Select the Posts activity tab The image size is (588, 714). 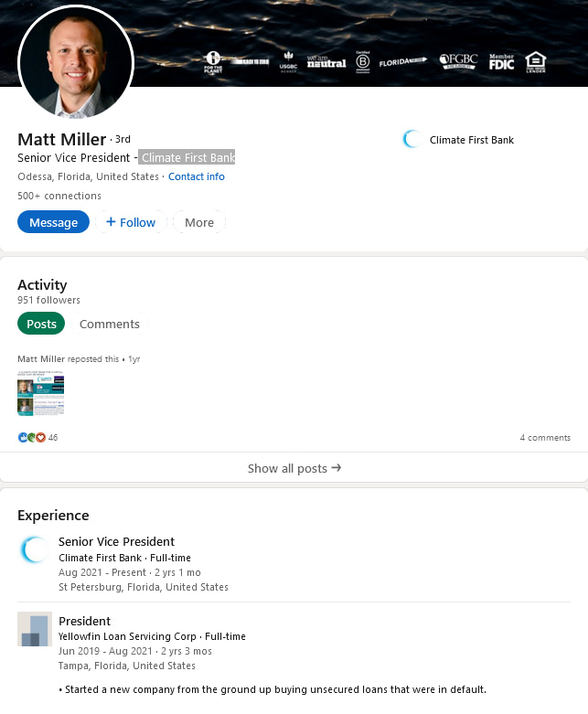[x=41, y=324]
